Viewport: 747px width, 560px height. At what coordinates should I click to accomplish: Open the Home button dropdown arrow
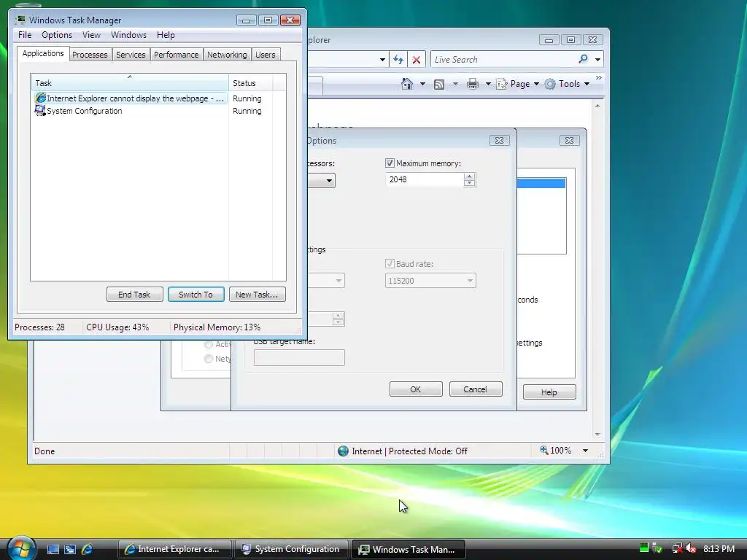pos(422,84)
